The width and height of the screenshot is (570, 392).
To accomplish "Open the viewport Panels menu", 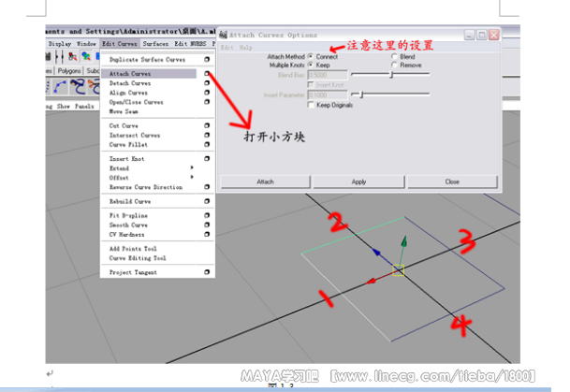I will (84, 106).
